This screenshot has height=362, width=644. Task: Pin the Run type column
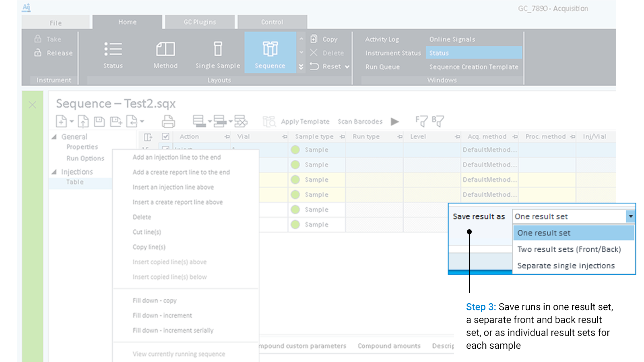click(x=400, y=137)
